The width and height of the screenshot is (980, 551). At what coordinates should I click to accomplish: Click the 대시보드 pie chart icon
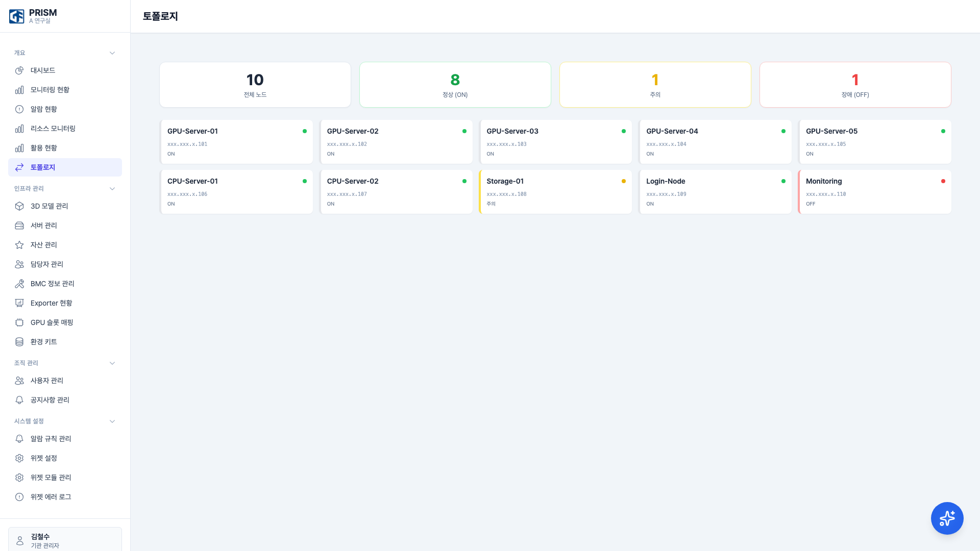[x=19, y=70]
